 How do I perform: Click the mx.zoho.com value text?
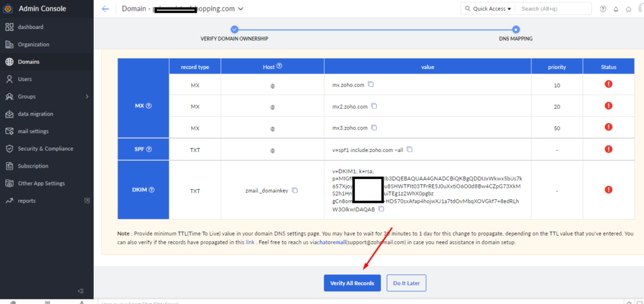tap(348, 85)
